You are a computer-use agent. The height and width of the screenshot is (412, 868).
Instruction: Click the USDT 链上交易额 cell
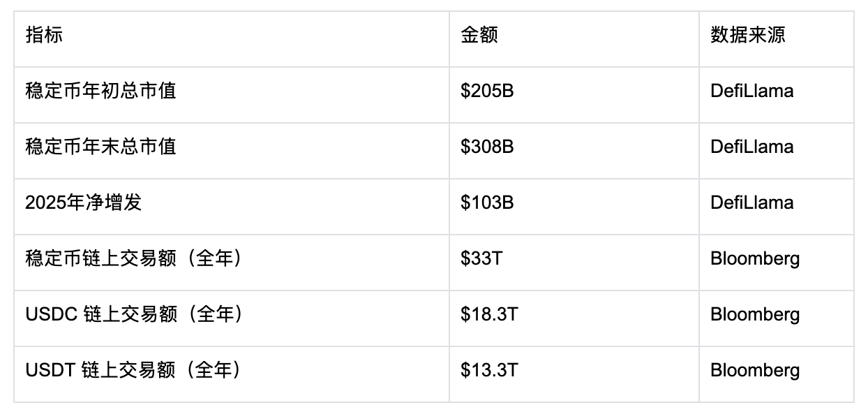[x=133, y=370]
